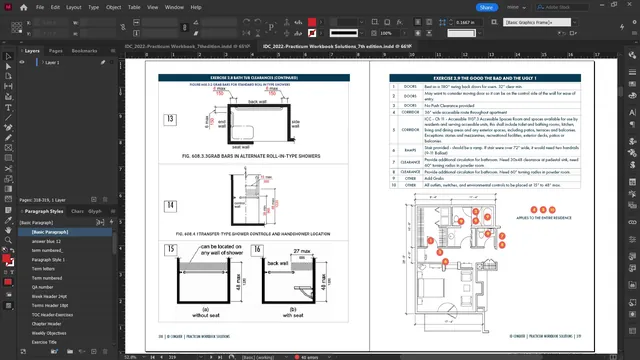Select the Direct Selection tool
Screen dimensions: 640x360
[x=8, y=67]
